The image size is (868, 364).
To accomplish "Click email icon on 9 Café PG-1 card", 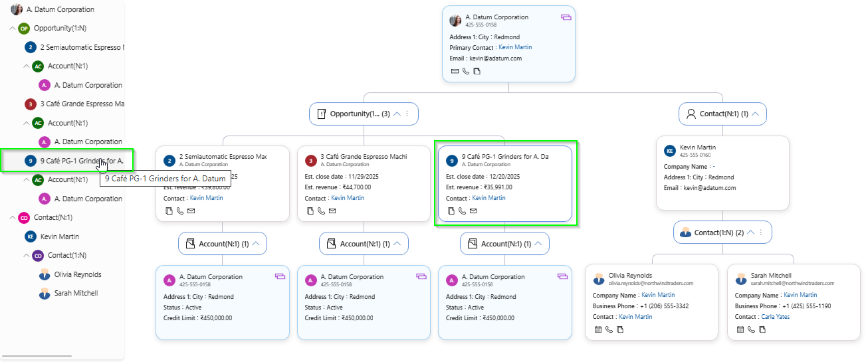I will 473,211.
